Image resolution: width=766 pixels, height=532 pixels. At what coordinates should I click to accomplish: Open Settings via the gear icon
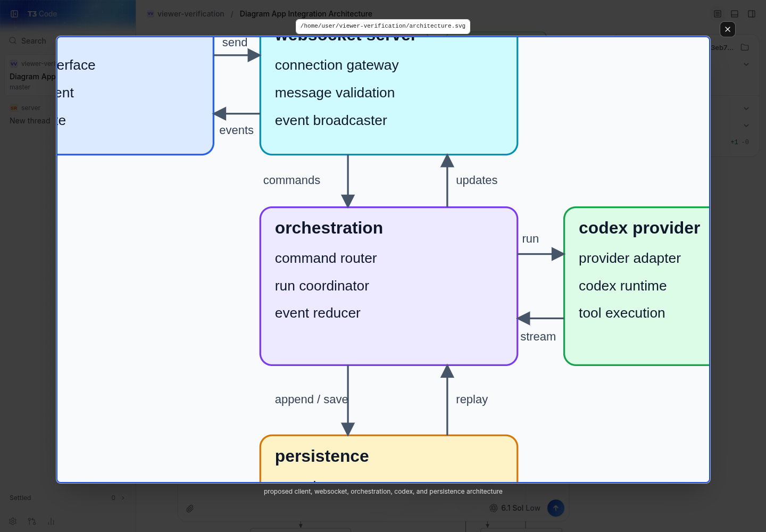click(13, 521)
